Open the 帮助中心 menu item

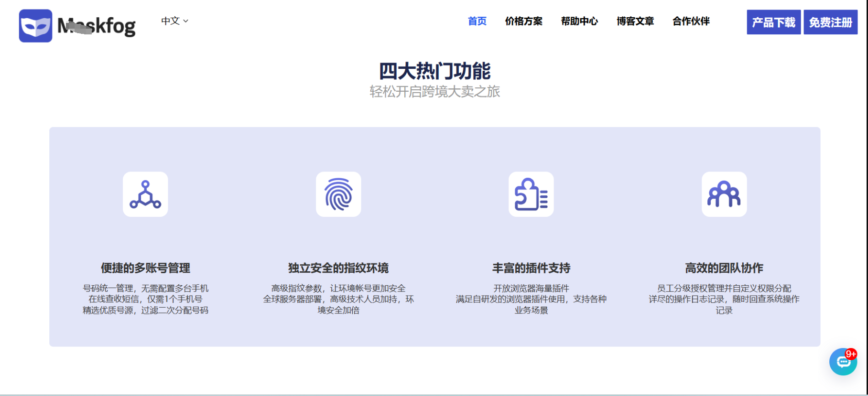(x=579, y=21)
